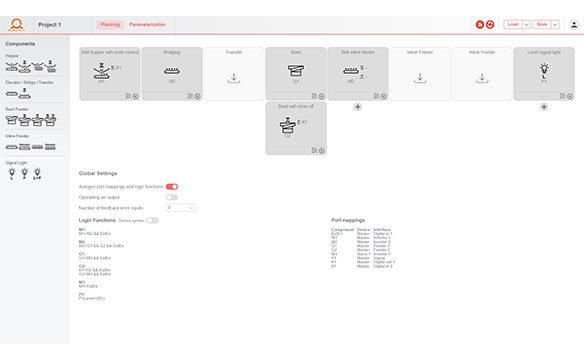Click the second empty Inline Feeder slot
This screenshot has width=584, height=360.
[482, 74]
